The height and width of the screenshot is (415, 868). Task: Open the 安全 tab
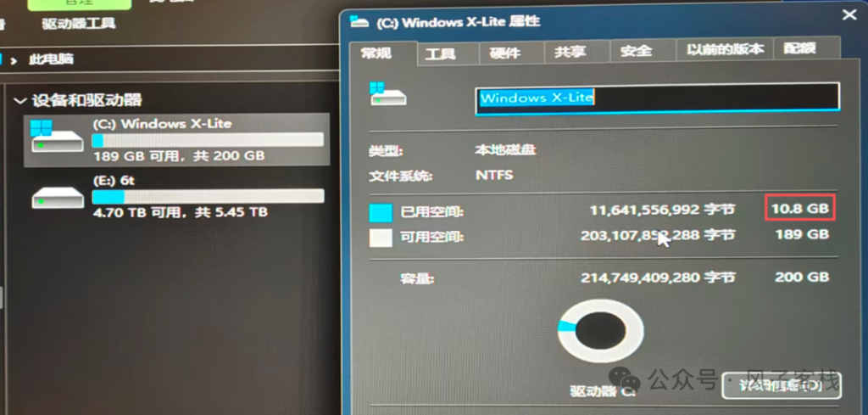(636, 51)
